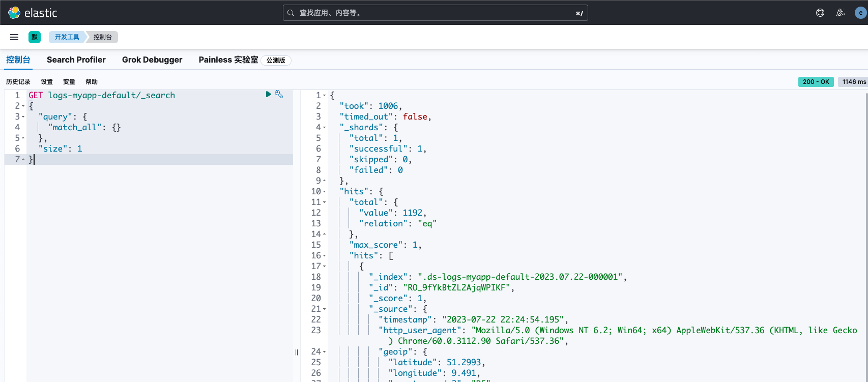
Task: Click the "timestamp" line in response
Action: click(473, 319)
